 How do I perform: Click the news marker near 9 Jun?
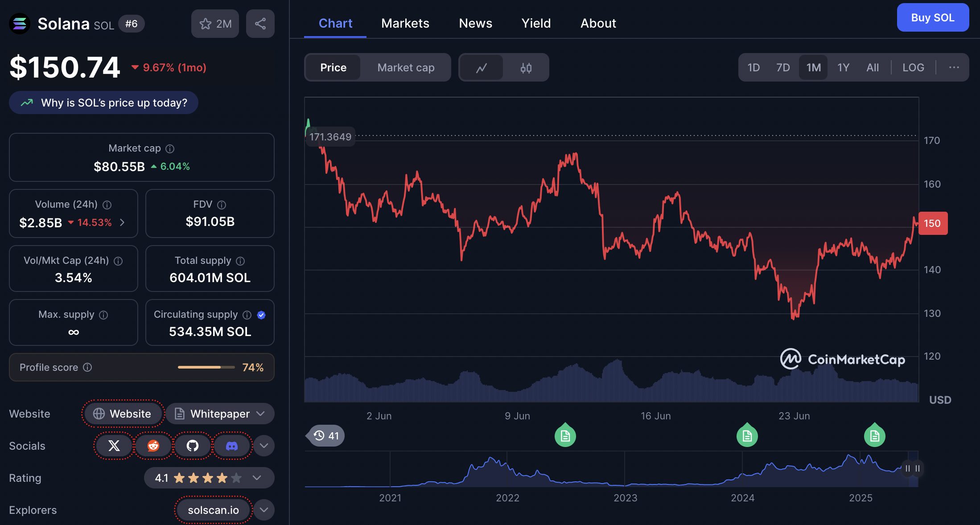565,435
